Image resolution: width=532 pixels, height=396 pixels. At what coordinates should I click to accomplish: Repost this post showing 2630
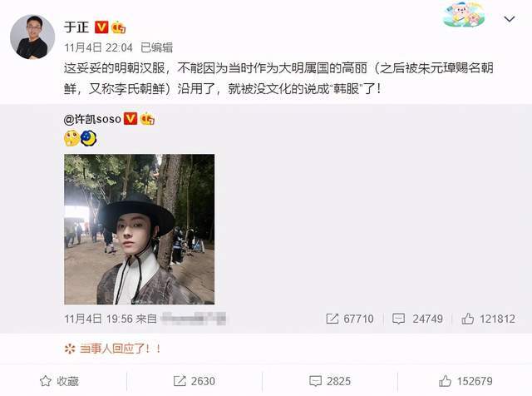(x=194, y=381)
